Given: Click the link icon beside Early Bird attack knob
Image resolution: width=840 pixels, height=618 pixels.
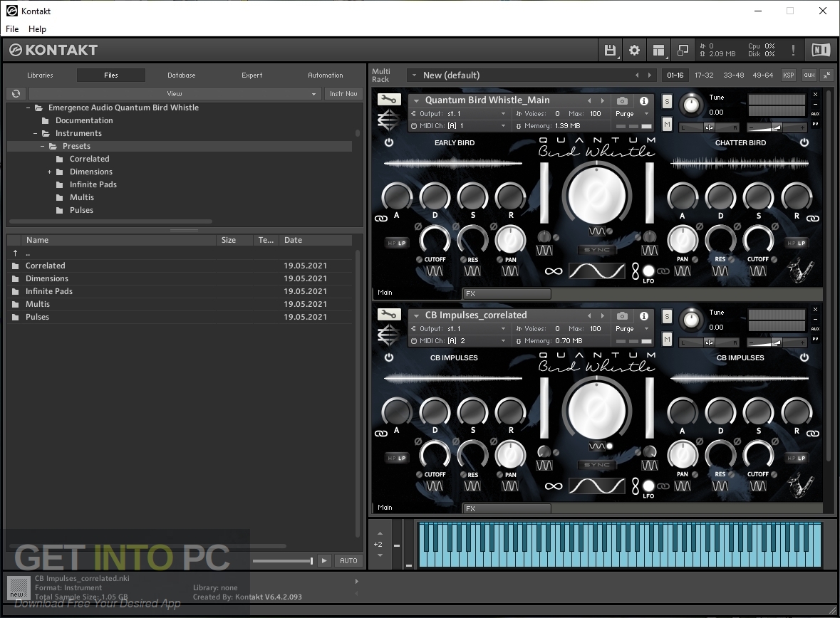Looking at the screenshot, I should pyautogui.click(x=381, y=219).
